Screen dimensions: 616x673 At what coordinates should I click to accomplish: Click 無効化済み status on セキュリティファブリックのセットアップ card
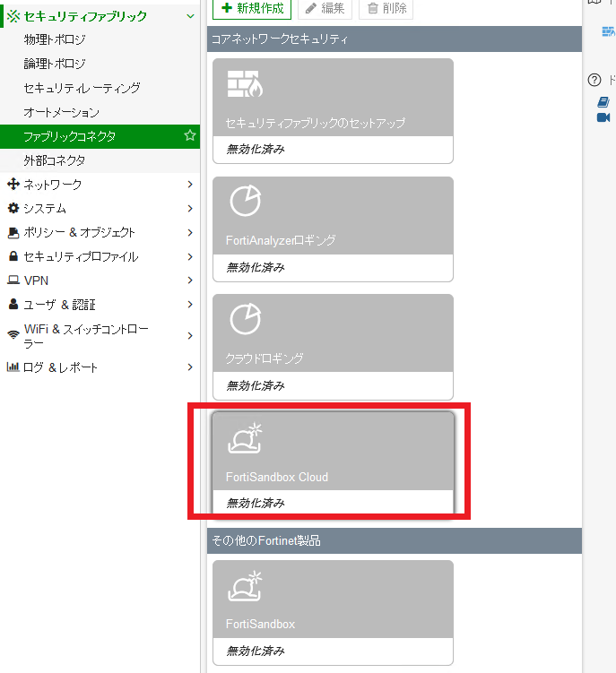pos(256,150)
